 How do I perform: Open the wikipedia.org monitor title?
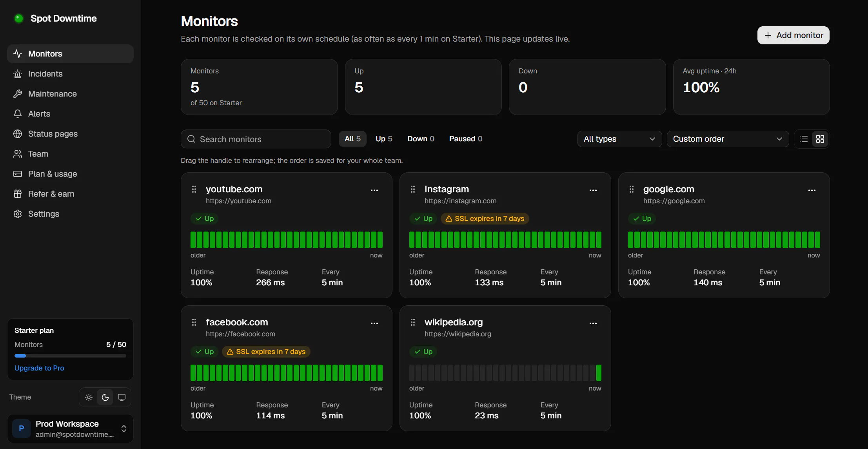454,322
